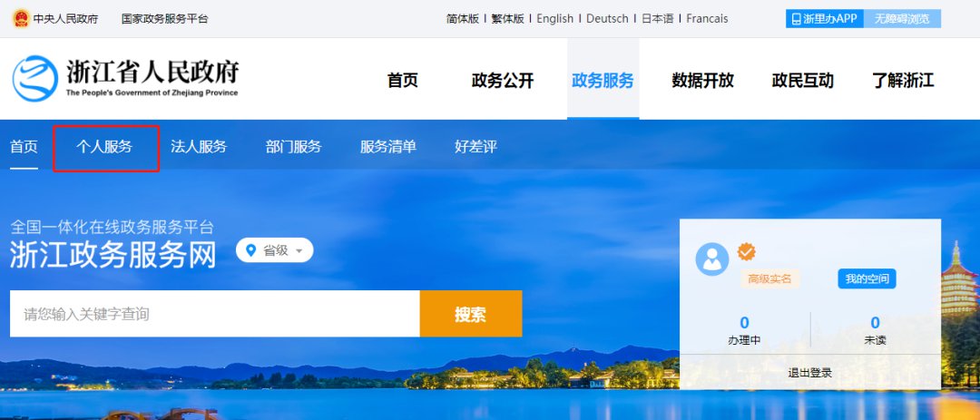Click 全国一体化在线政务服务平台 text
Viewport: 980px width, 420px height.
[x=112, y=227]
